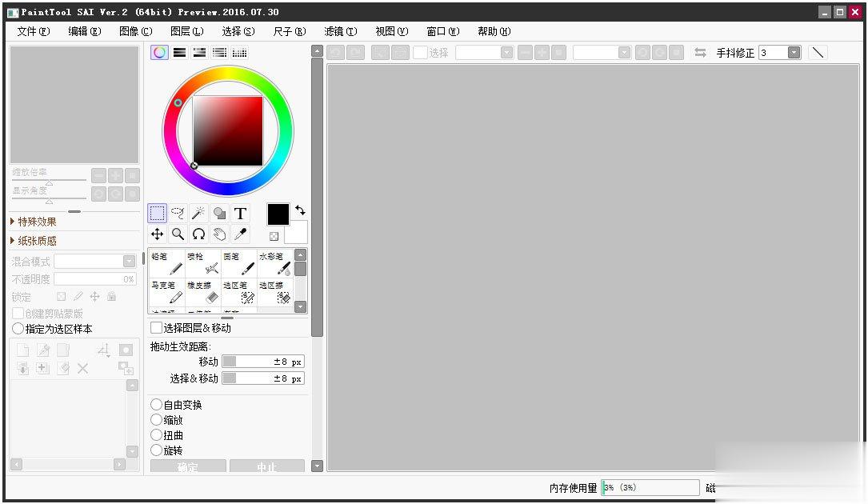The width and height of the screenshot is (868, 504).
Task: Select the Text (T) tool
Action: (240, 214)
